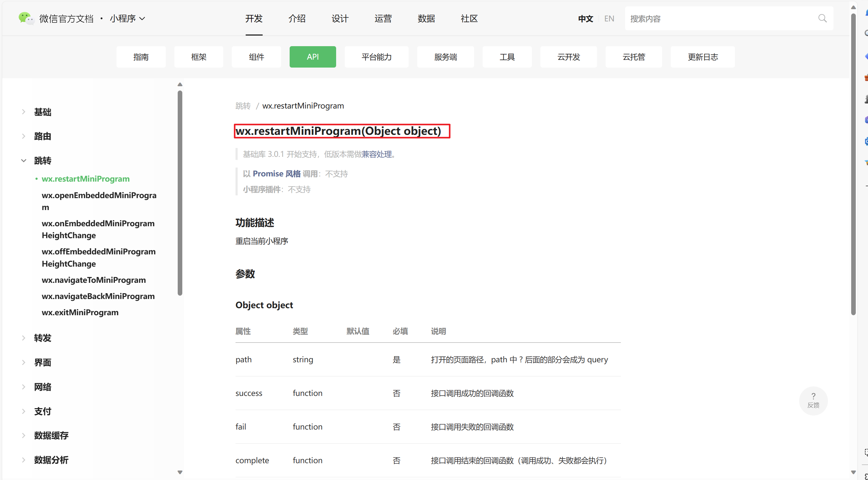Click the 反馈 feedback icon

click(814, 400)
